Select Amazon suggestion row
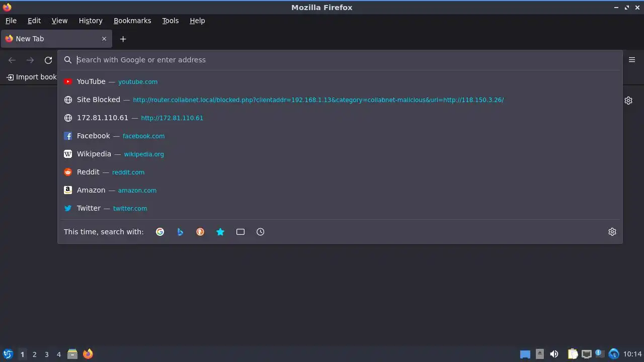Screen dimensions: 644x362 point(340,190)
